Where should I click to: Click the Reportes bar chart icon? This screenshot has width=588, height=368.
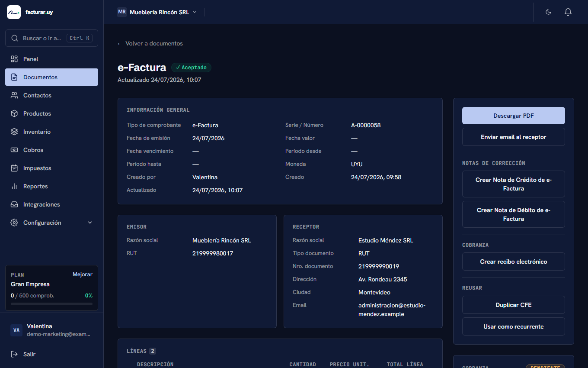pos(14,186)
